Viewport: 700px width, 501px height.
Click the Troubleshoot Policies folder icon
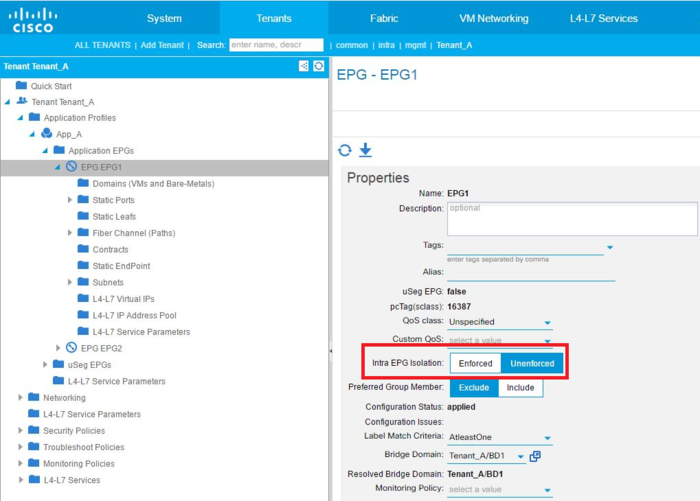click(33, 447)
